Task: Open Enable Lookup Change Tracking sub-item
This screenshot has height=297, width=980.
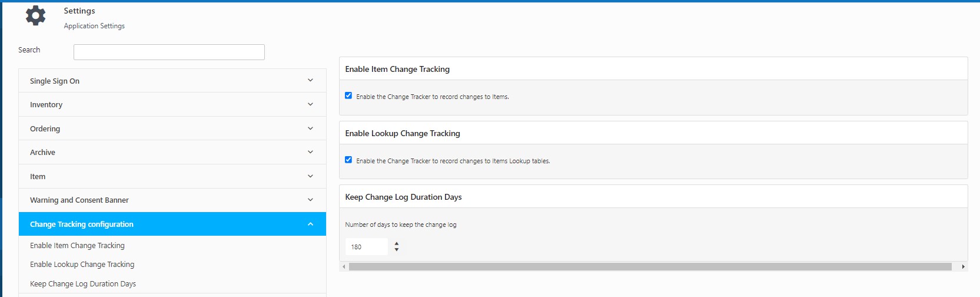Action: (82, 264)
